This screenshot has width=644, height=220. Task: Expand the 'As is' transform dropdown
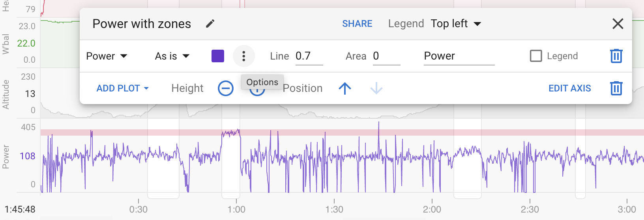pos(172,56)
